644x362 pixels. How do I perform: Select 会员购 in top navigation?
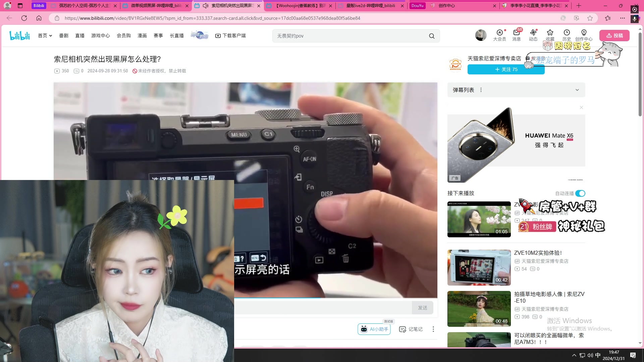click(124, 36)
